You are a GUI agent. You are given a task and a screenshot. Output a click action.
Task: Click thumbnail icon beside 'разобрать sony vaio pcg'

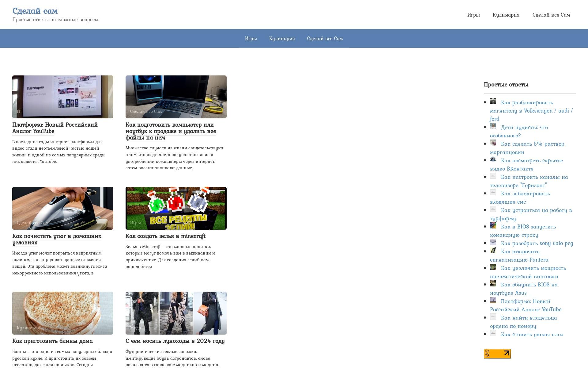[x=493, y=242]
